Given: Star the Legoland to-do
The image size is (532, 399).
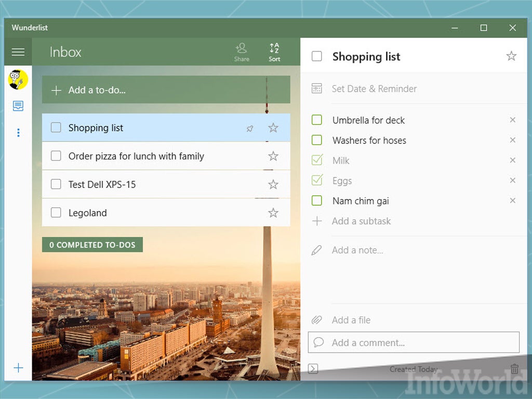Looking at the screenshot, I should click(273, 212).
